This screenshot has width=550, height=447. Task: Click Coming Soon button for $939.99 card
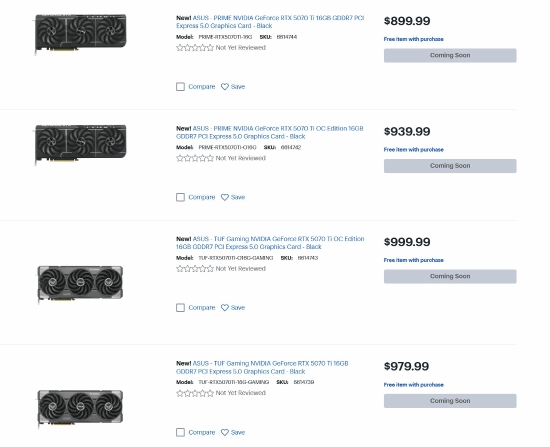pos(450,166)
